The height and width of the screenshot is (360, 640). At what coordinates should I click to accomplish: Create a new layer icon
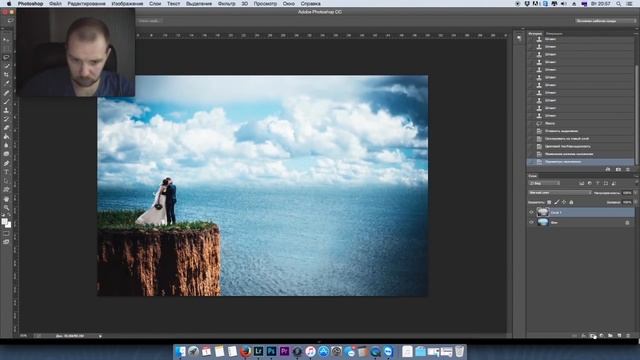click(x=619, y=336)
